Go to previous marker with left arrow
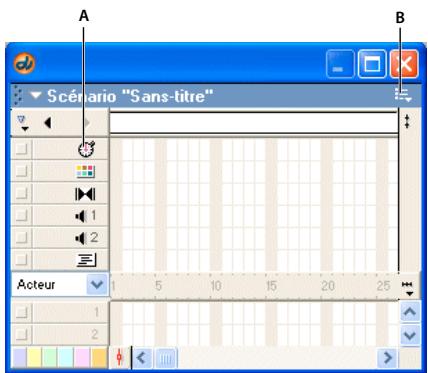428x373 pixels. (48, 123)
